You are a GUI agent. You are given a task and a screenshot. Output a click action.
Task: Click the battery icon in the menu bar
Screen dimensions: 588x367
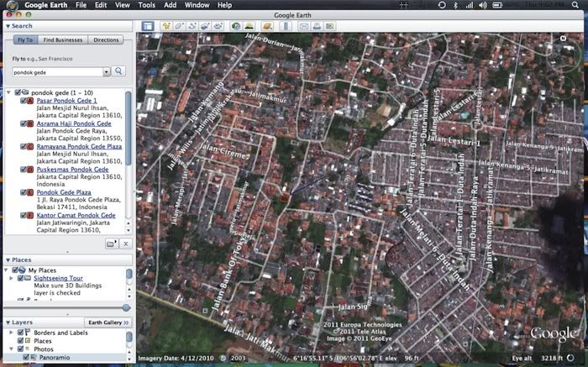pos(497,5)
